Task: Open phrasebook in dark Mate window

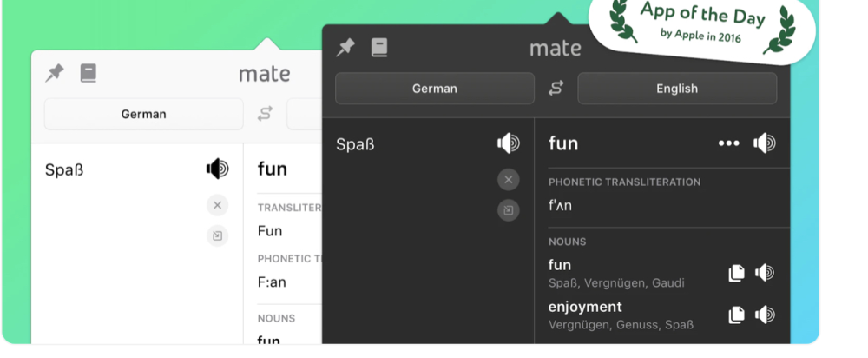Action: pyautogui.click(x=379, y=48)
